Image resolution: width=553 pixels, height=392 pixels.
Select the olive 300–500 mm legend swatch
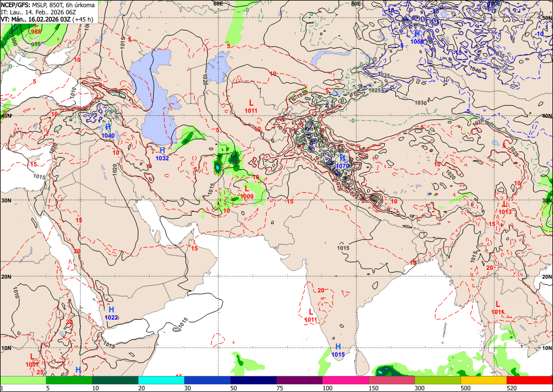(437, 380)
